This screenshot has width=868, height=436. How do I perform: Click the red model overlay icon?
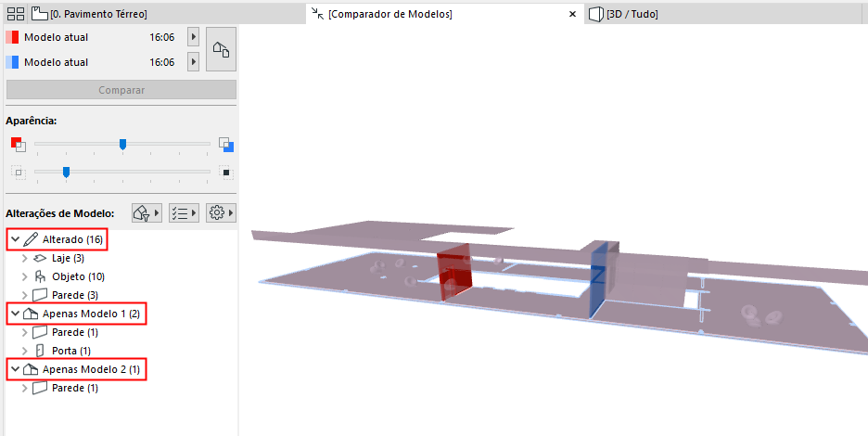point(19,145)
